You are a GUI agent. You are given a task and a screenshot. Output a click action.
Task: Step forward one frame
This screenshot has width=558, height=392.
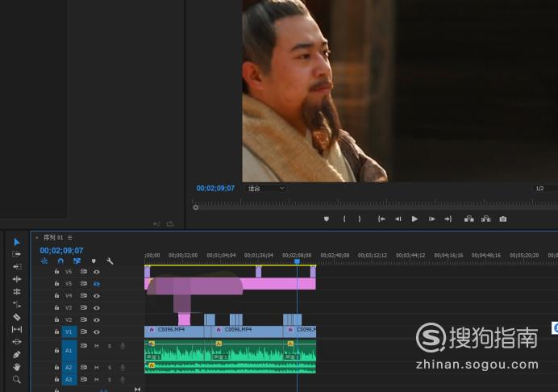[x=431, y=219]
